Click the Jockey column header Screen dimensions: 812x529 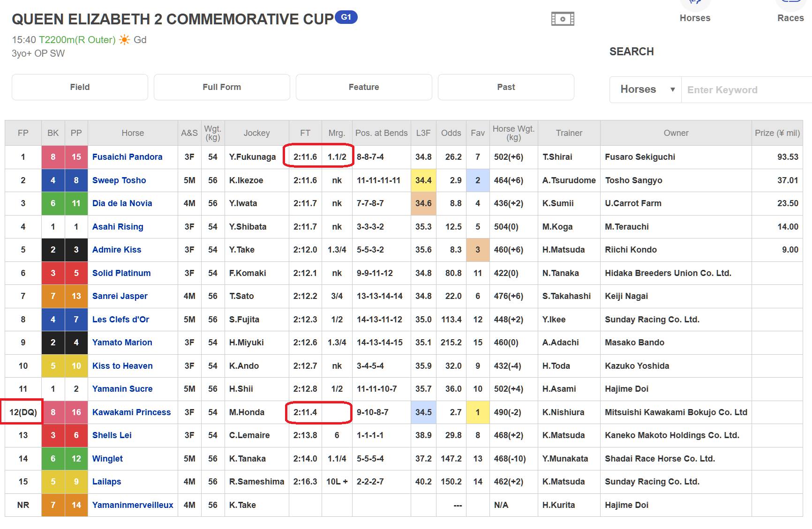tap(257, 133)
